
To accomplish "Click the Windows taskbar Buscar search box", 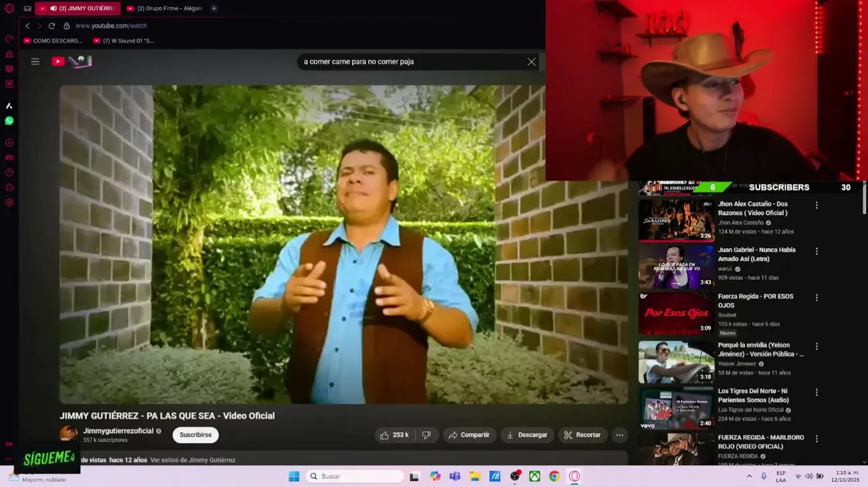I will 355,476.
